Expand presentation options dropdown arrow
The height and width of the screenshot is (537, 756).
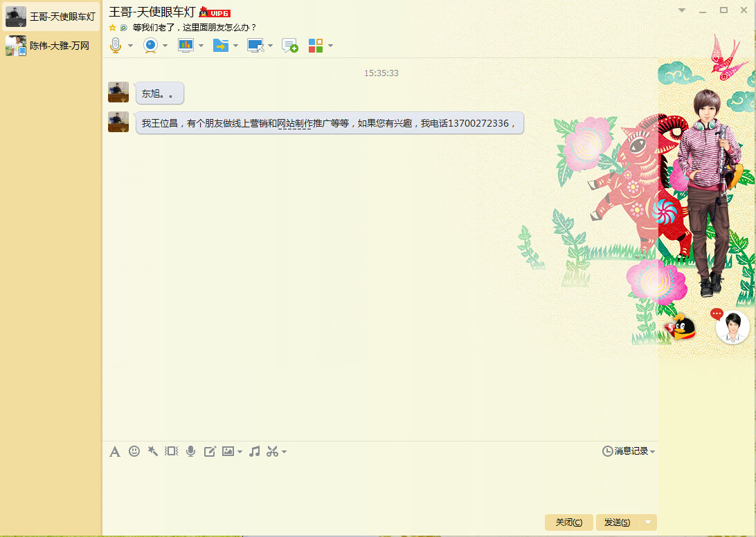201,46
